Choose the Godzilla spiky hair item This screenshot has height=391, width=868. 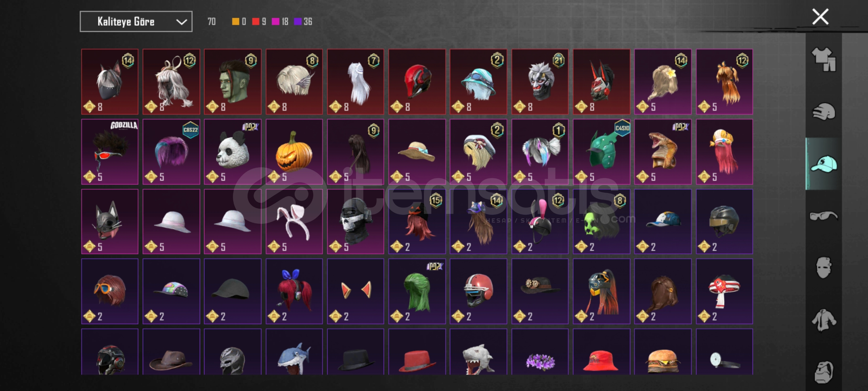coord(110,152)
